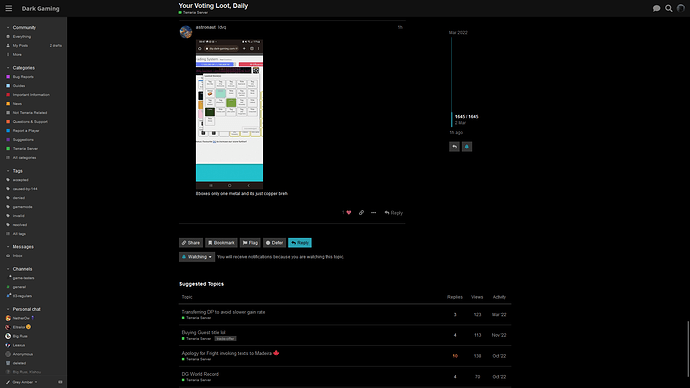Click the Flag button
The image size is (690, 388).
click(x=250, y=243)
